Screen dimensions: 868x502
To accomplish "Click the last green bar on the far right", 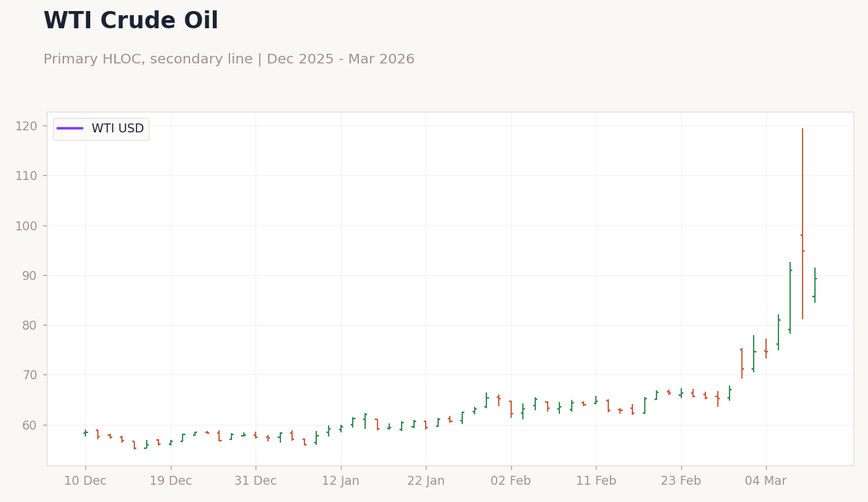I will click(x=815, y=285).
